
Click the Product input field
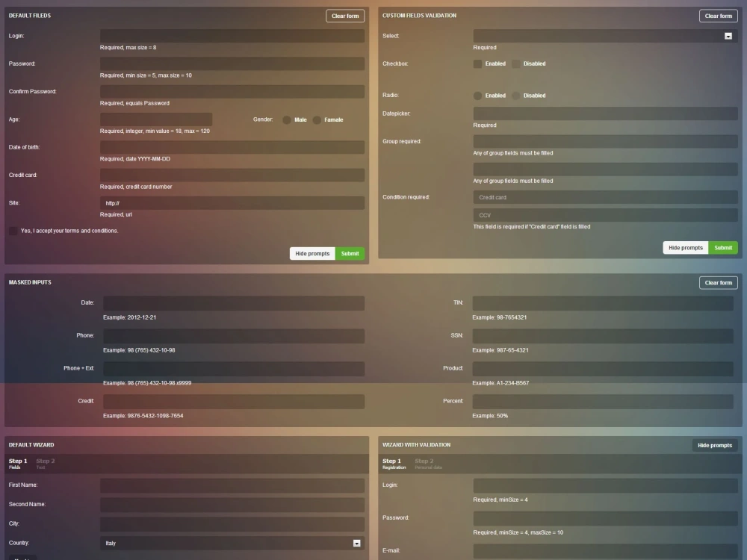click(x=603, y=369)
